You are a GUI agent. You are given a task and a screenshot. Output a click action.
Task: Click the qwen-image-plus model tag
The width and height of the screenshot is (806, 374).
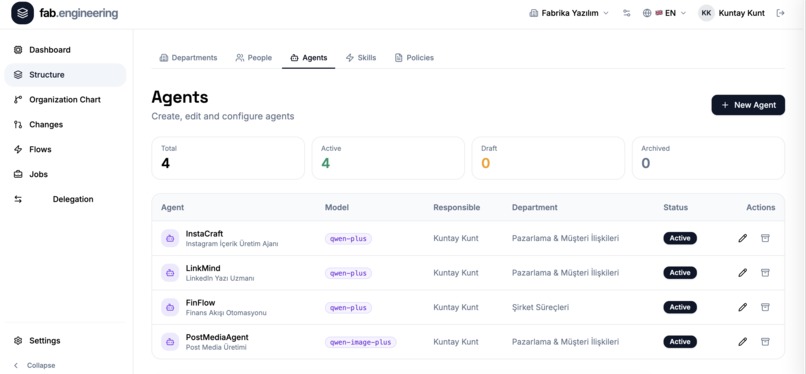pyautogui.click(x=360, y=342)
